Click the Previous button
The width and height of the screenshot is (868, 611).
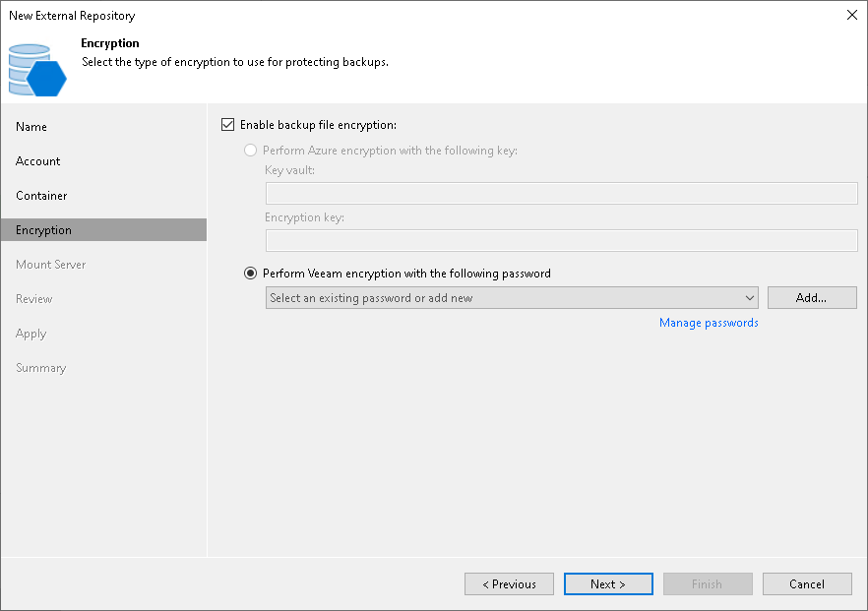tap(509, 583)
